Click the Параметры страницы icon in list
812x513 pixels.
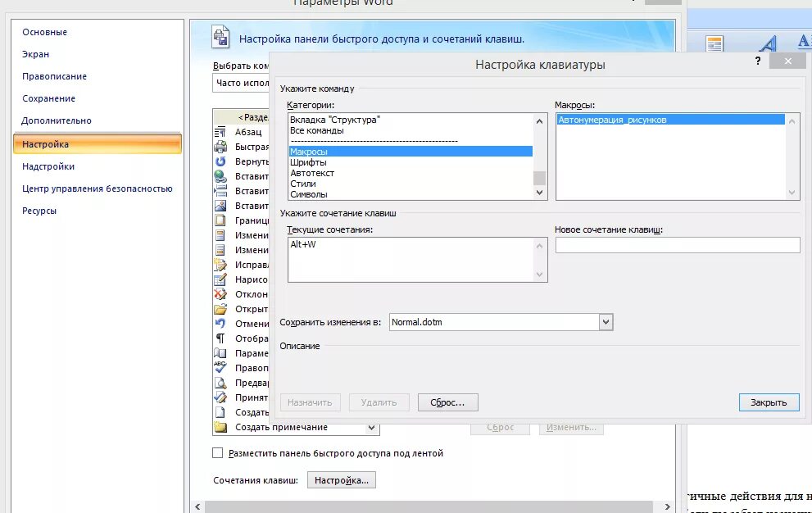coord(220,353)
